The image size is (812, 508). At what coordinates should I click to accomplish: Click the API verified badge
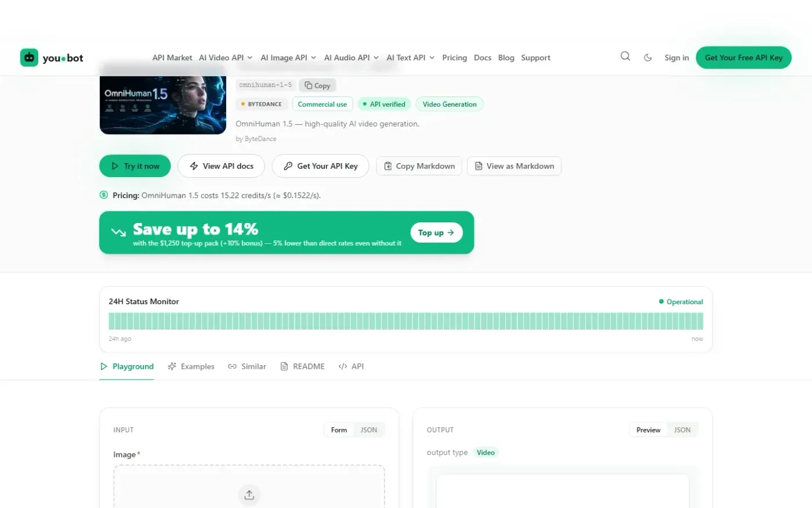tap(384, 105)
